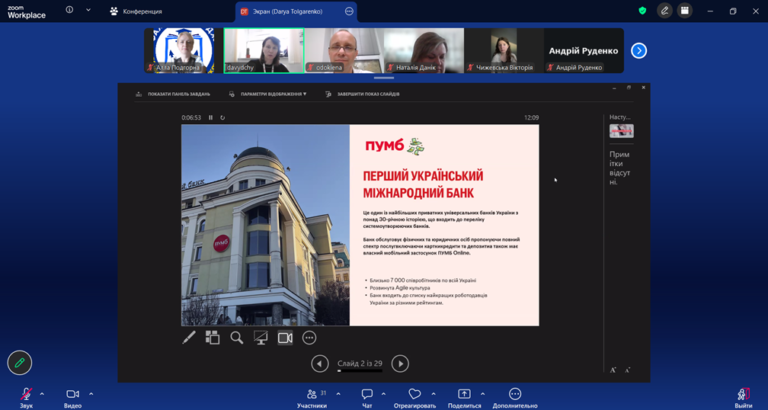Viewport: 768px width, 410px height.
Task: Click the Примітки відсутні notes text
Action: [620, 168]
